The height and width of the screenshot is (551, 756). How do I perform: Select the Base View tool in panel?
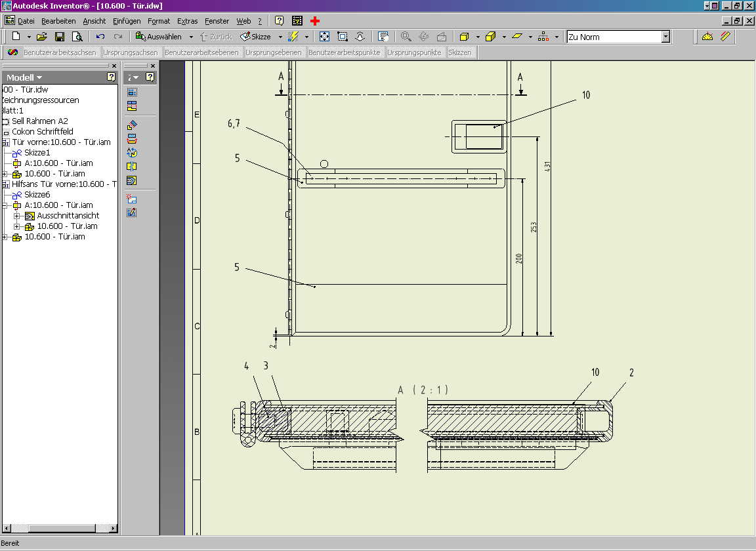point(132,92)
